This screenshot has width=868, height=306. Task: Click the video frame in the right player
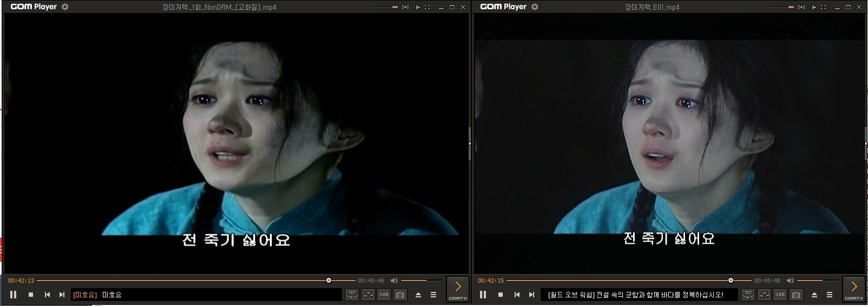[669, 144]
